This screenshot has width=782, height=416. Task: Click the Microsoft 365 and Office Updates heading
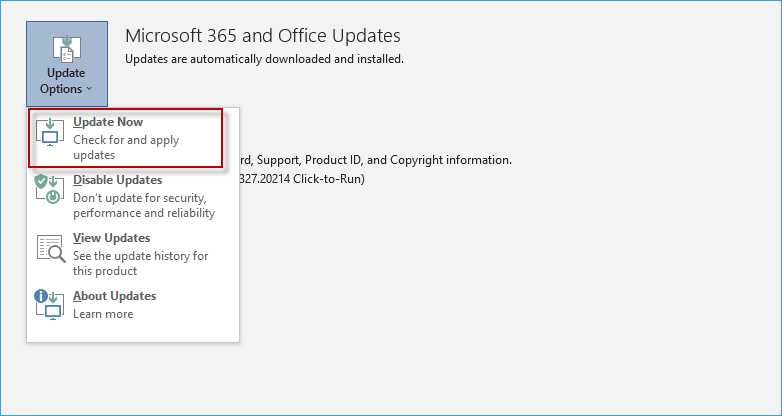pos(263,36)
